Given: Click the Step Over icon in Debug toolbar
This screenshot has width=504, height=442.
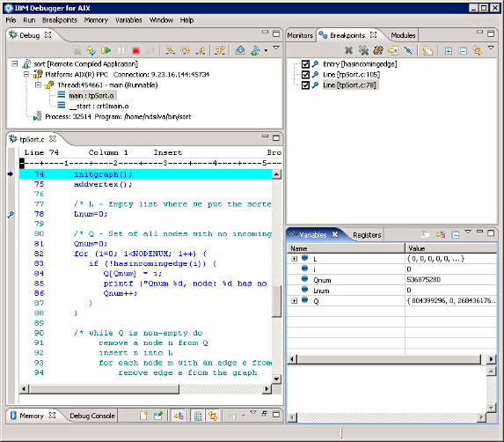Looking at the screenshot, I should (x=185, y=50).
